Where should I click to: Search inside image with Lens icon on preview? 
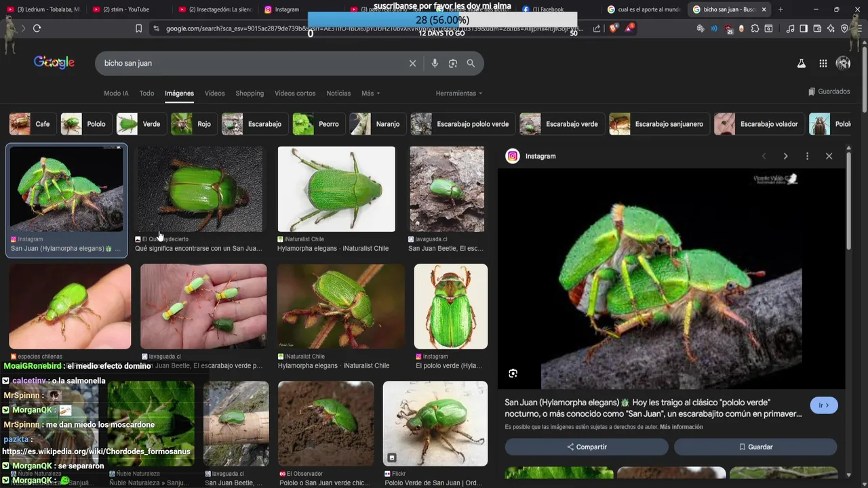[x=513, y=373]
